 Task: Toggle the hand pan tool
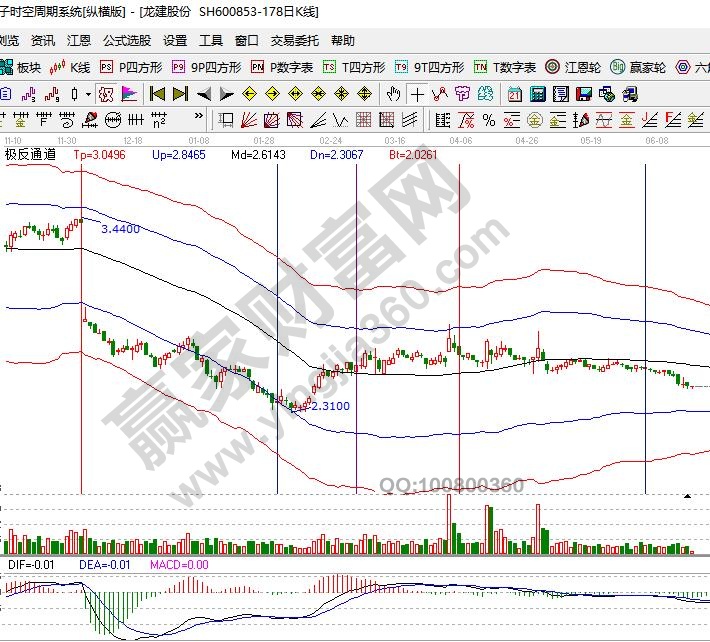[394, 94]
